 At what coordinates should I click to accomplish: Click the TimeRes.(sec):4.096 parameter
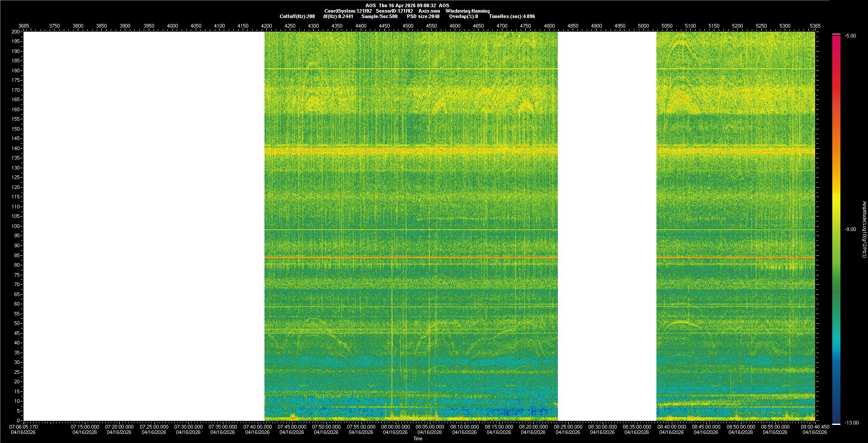click(x=511, y=16)
